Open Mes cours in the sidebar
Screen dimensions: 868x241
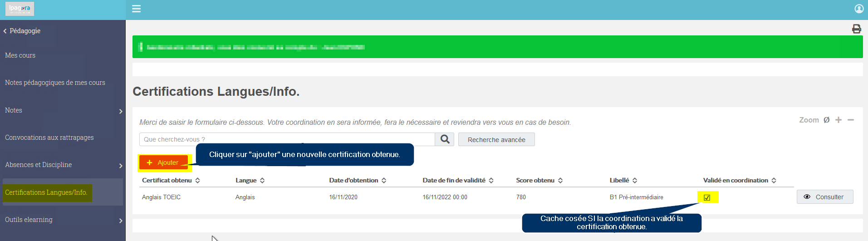coord(20,55)
